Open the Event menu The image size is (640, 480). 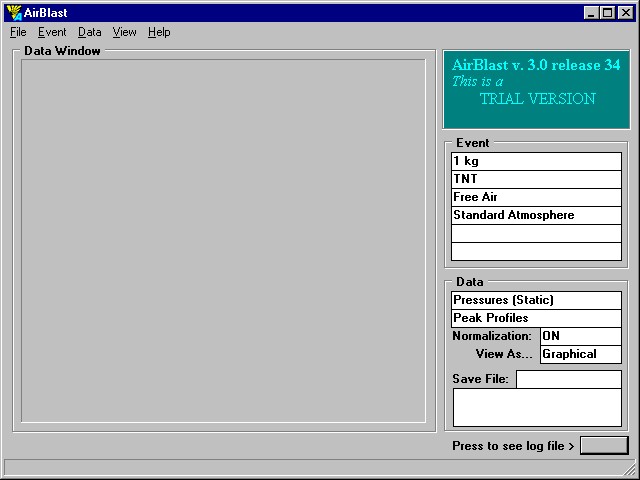[52, 32]
